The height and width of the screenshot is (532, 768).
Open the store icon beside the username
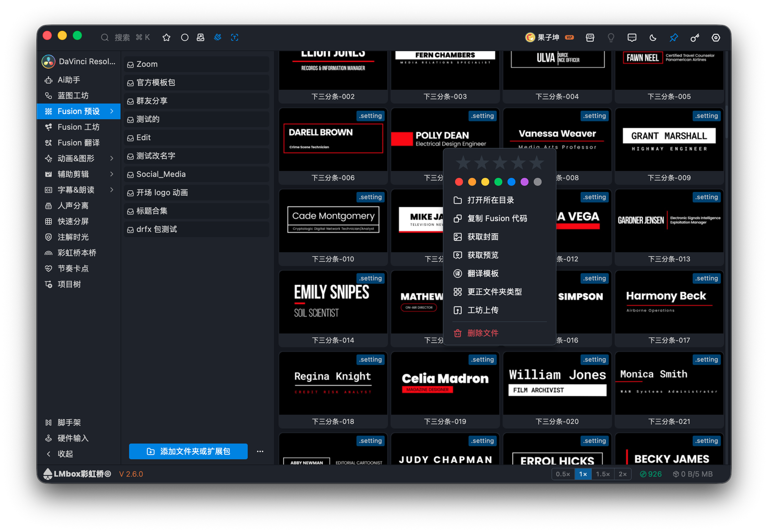[590, 37]
